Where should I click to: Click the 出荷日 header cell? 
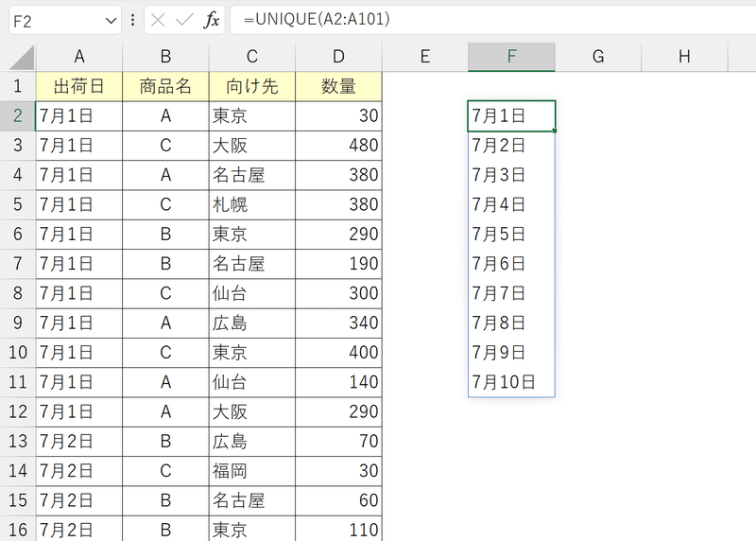pos(79,86)
